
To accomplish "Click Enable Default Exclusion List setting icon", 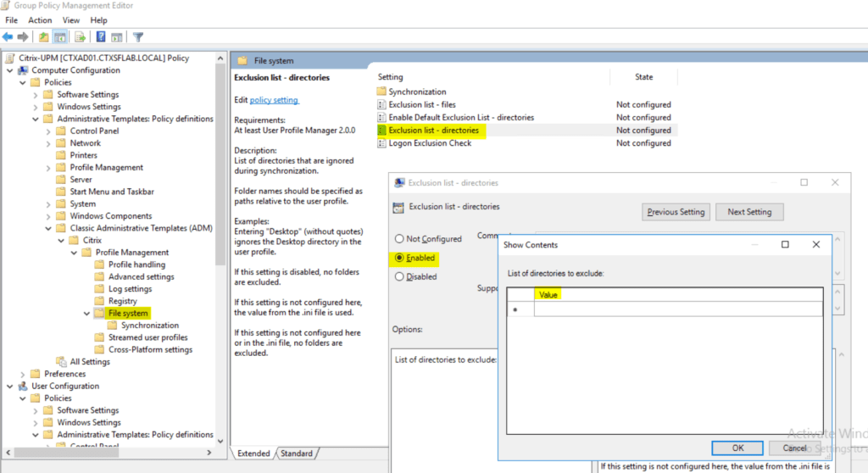I will [x=381, y=117].
